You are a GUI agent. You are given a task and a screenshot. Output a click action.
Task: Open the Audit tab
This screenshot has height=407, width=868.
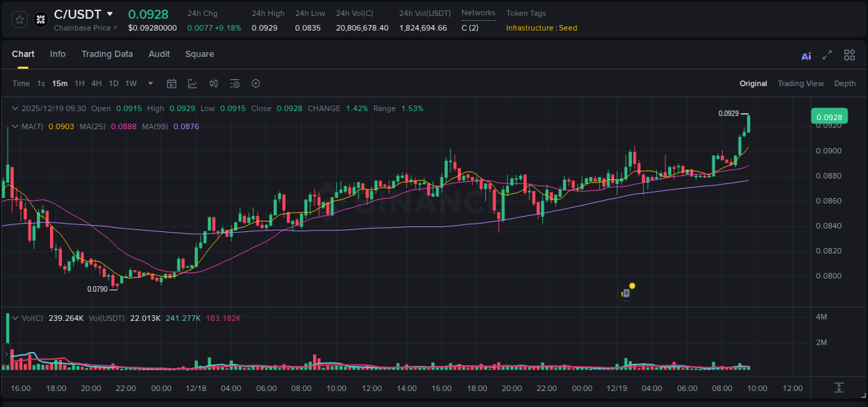[x=159, y=53]
